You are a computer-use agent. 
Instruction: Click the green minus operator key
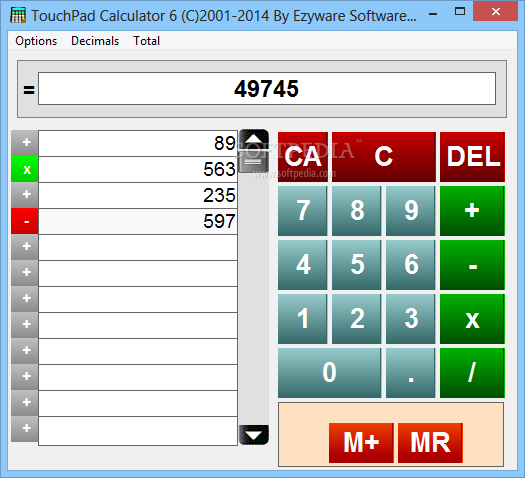point(472,265)
